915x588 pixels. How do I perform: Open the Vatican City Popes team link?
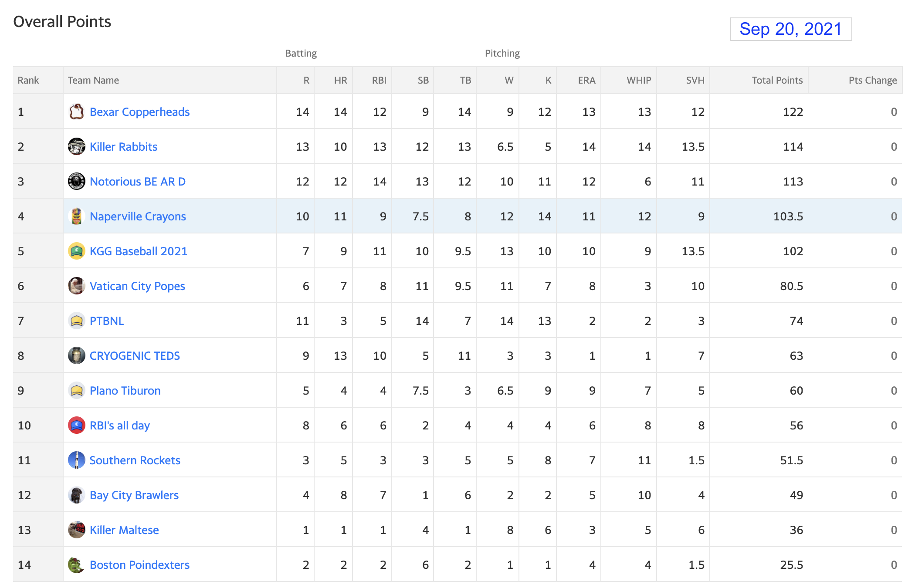pyautogui.click(x=137, y=286)
